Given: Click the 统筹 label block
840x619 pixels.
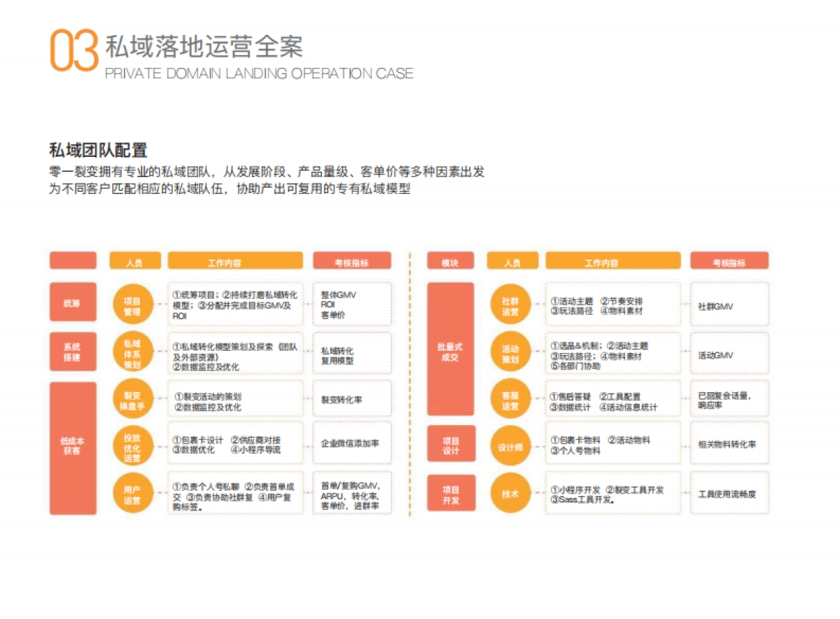Looking at the screenshot, I should [73, 302].
